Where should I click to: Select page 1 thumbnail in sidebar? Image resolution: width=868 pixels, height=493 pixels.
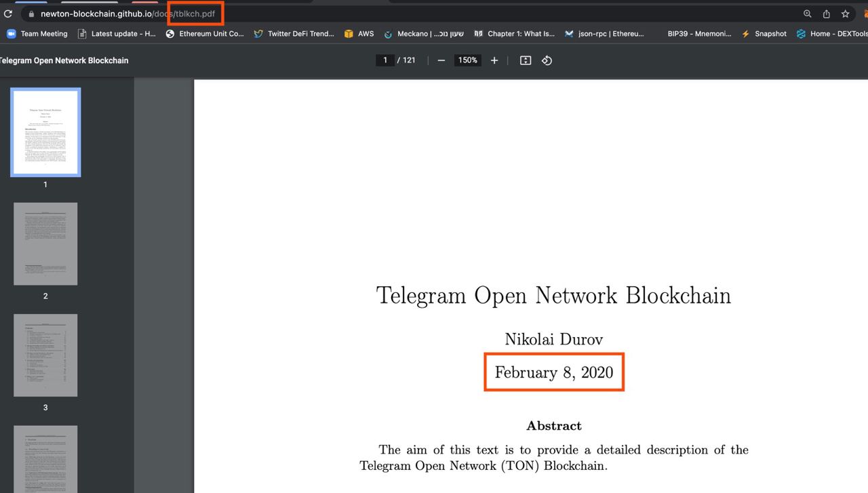pyautogui.click(x=45, y=132)
